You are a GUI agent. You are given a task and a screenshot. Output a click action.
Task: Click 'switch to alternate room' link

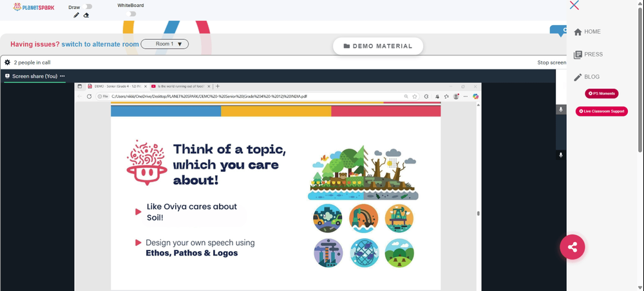[x=100, y=44]
